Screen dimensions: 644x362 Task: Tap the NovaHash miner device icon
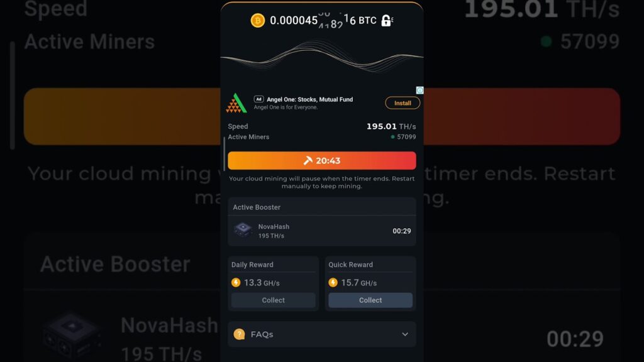point(243,230)
